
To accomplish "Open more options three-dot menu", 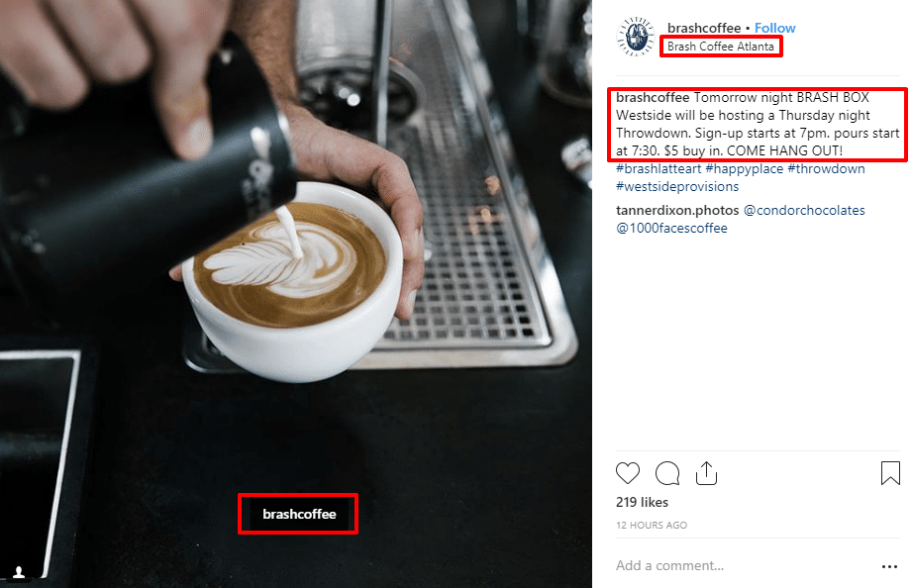I will click(x=890, y=566).
